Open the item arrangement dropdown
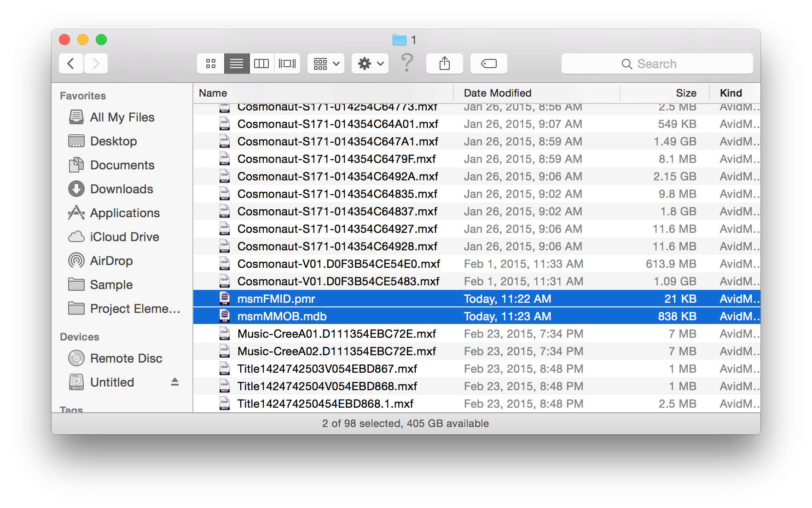This screenshot has height=508, width=812. pyautogui.click(x=326, y=63)
